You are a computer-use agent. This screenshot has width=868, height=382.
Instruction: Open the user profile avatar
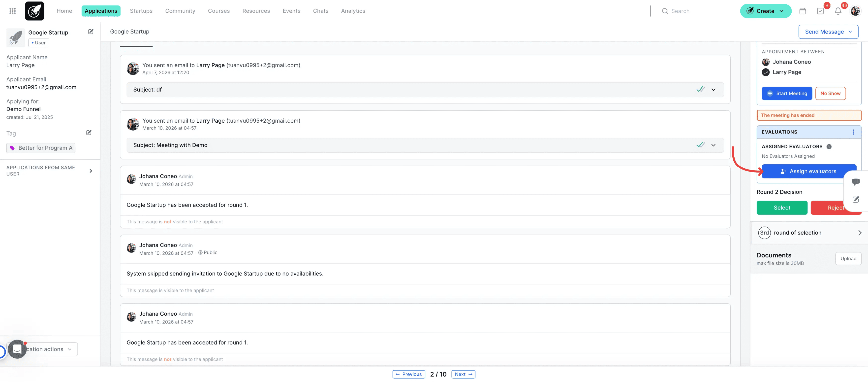[x=855, y=11]
